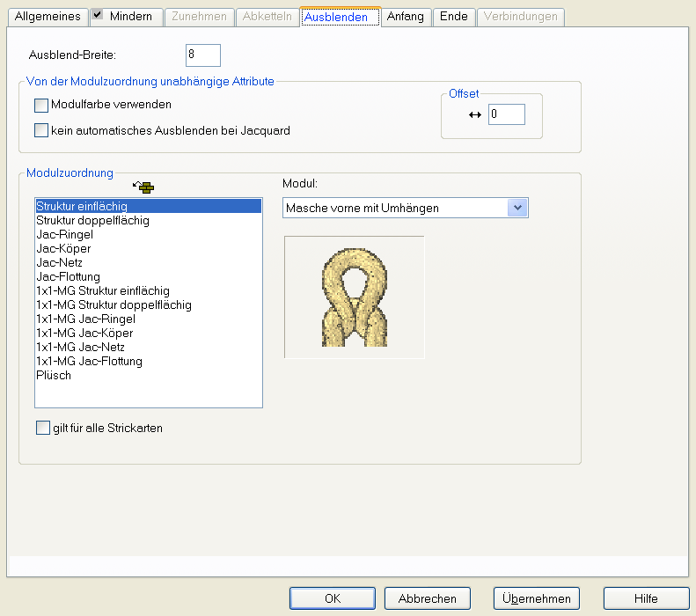The width and height of the screenshot is (696, 616).
Task: Click the horizontal offset arrow icon
Action: pyautogui.click(x=475, y=114)
